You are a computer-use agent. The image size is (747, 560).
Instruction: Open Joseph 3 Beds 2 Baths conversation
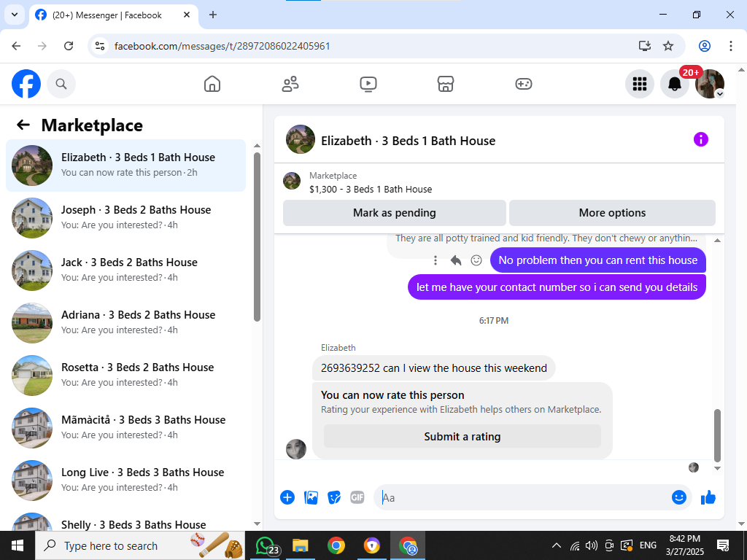pyautogui.click(x=125, y=217)
